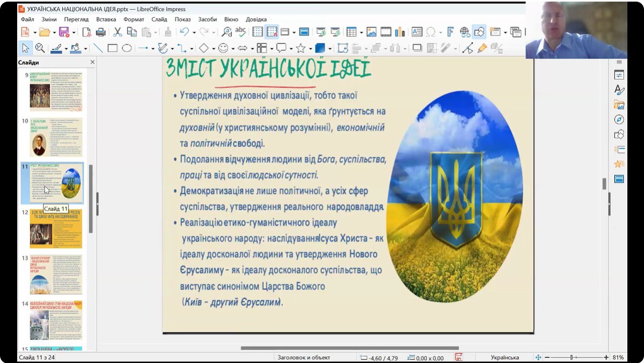Open Find and Replace icon

coord(226,32)
